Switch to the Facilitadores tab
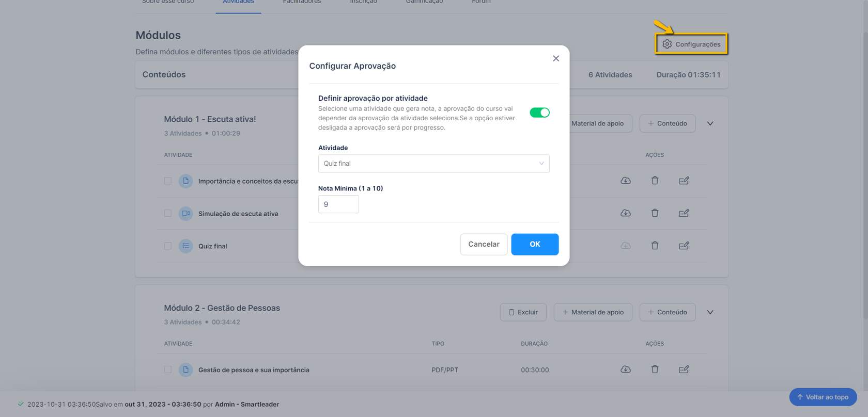Viewport: 868px width, 417px height. pos(302,2)
